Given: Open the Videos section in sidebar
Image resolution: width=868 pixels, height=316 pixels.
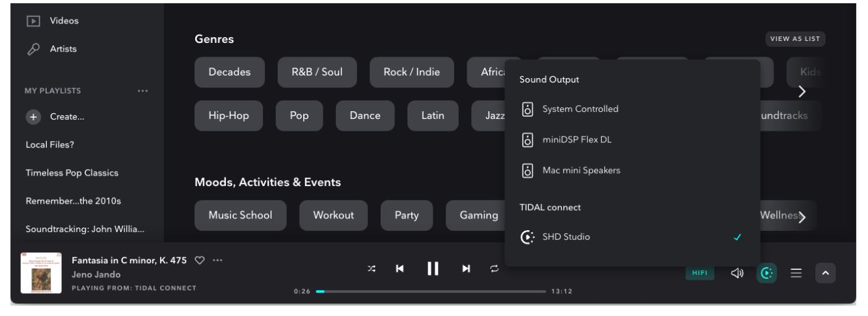Looking at the screenshot, I should pos(51,21).
